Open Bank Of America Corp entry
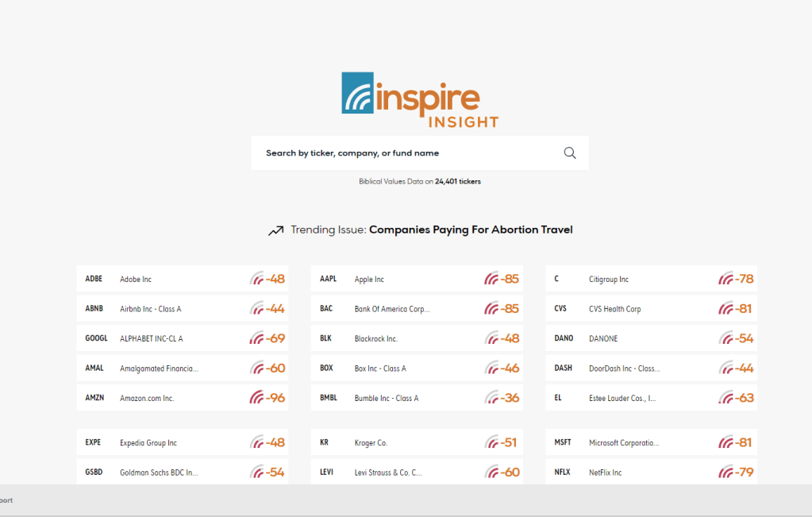The width and height of the screenshot is (812, 517). click(391, 309)
